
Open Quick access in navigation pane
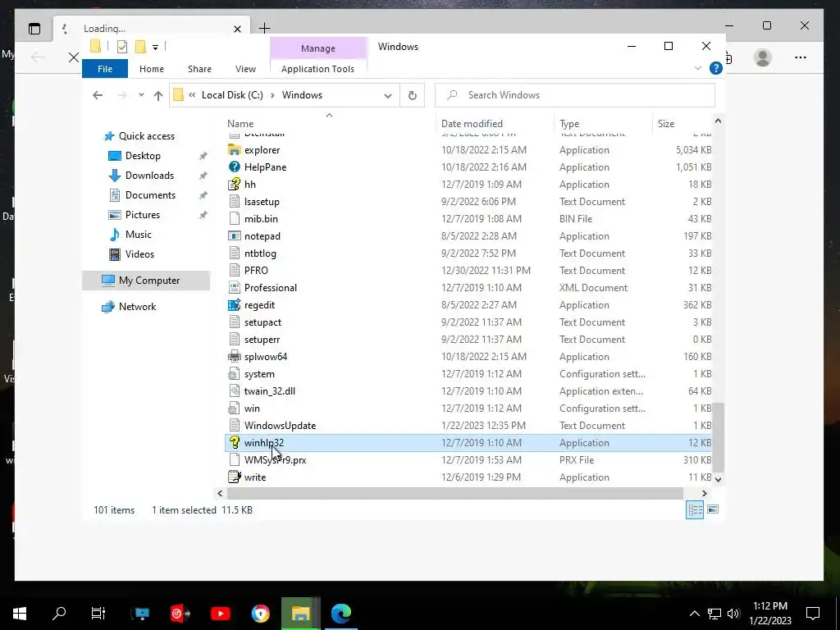point(146,136)
